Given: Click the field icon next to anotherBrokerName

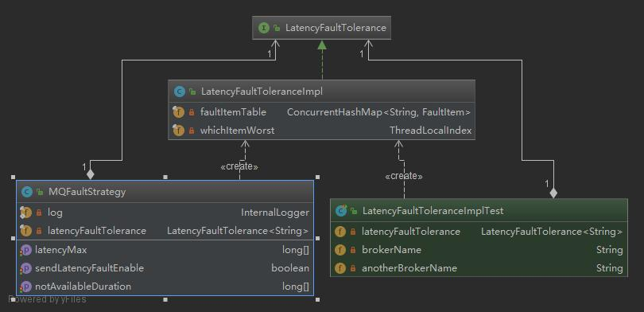Looking at the screenshot, I should coord(340,268).
